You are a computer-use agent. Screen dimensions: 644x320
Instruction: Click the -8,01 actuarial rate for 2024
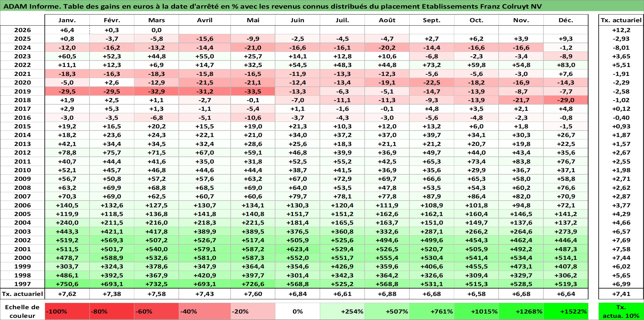(x=621, y=48)
